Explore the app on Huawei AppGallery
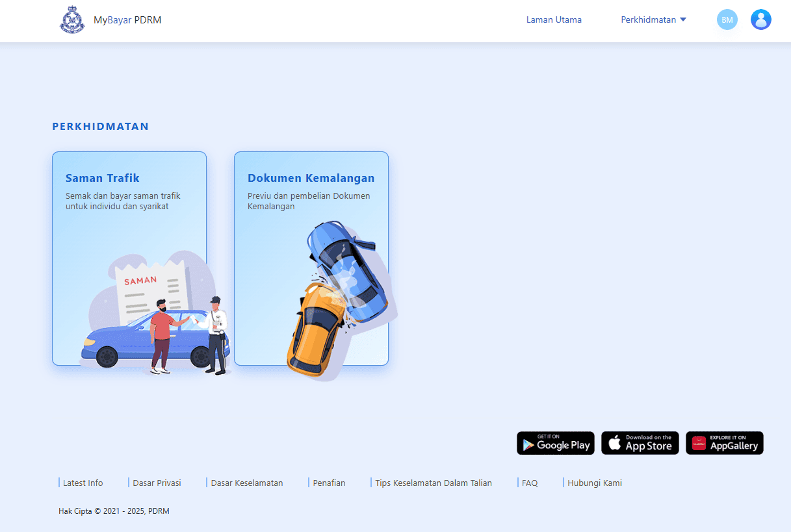The image size is (791, 532). click(724, 443)
